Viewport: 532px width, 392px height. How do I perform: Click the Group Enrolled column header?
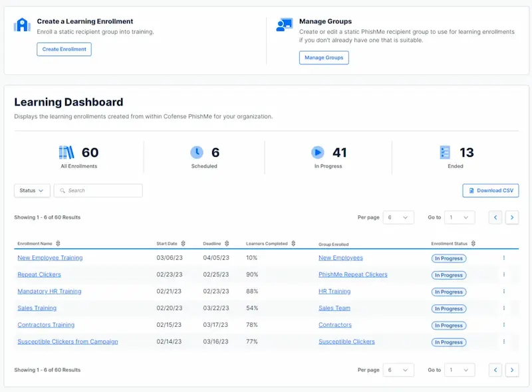[334, 244]
